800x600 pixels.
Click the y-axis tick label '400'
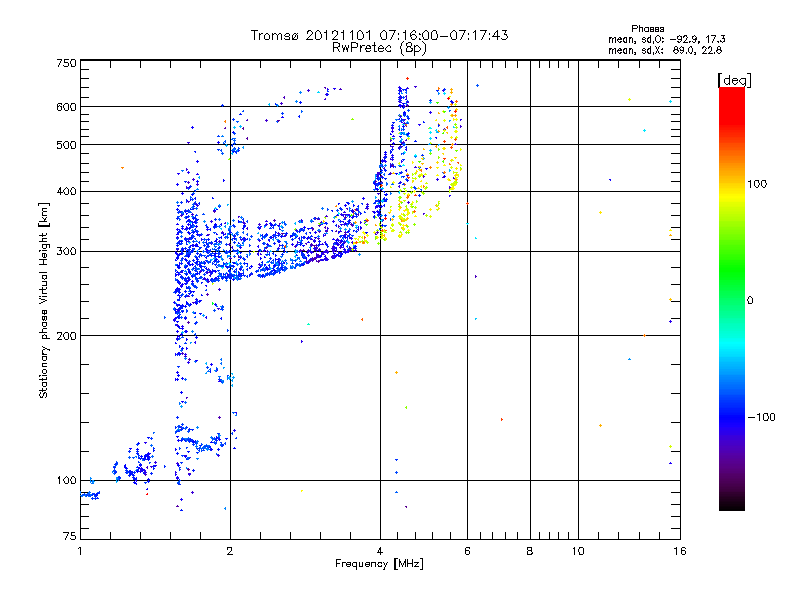[66, 191]
